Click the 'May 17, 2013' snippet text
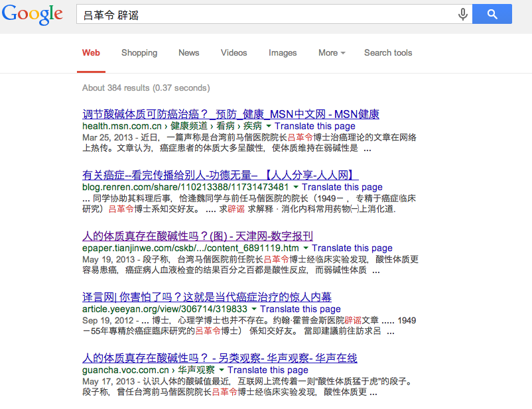The image size is (532, 409). click(x=109, y=382)
